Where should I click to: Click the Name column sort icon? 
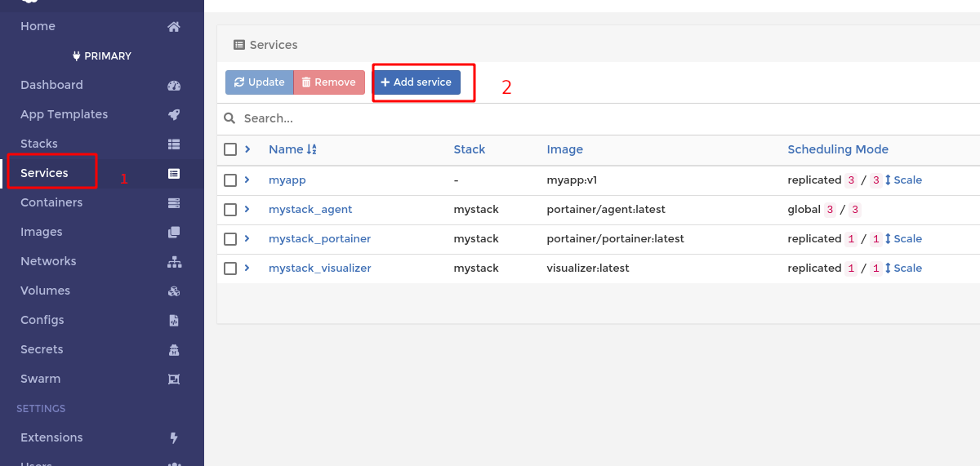[x=311, y=149]
